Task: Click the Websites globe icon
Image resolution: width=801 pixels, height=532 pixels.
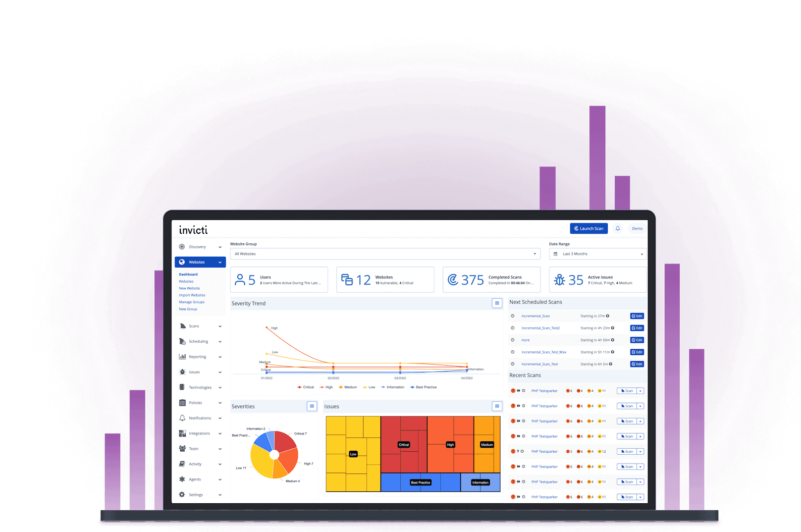Action: click(182, 262)
